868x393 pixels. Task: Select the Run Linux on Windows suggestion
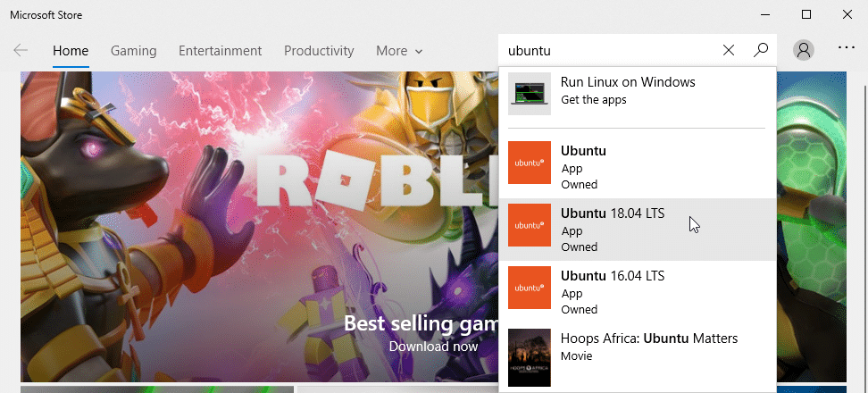[638, 94]
